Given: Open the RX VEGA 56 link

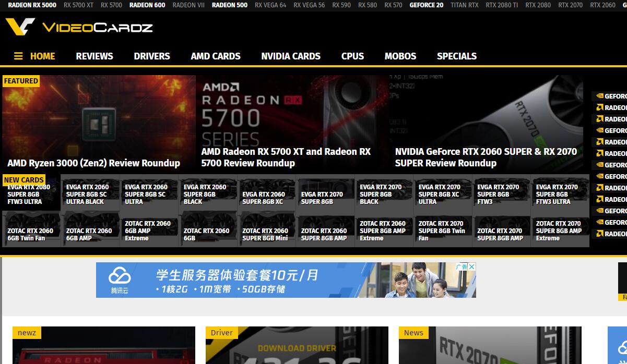Looking at the screenshot, I should pos(309,5).
